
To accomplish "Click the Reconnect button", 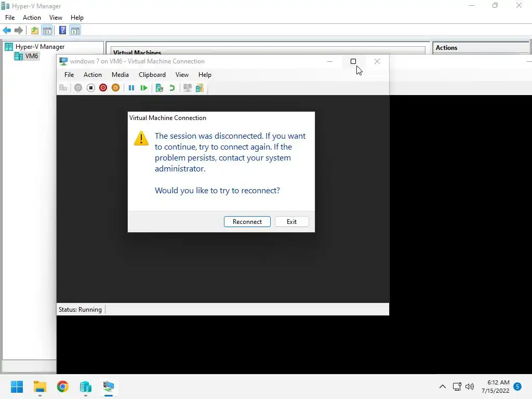I will pyautogui.click(x=247, y=221).
